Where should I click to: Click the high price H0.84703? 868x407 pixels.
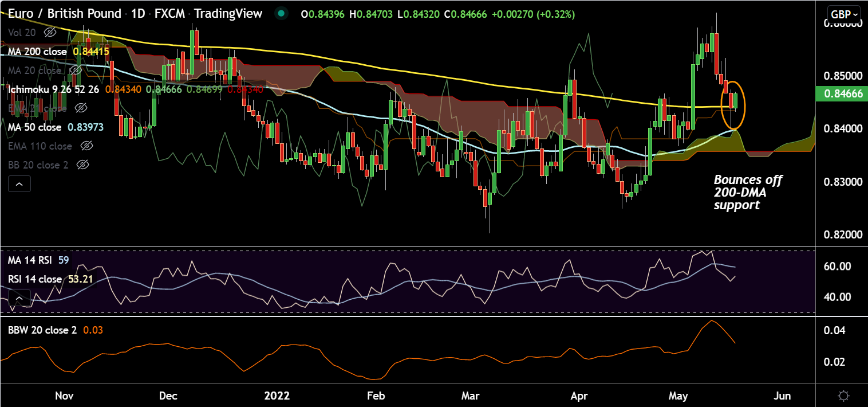click(x=370, y=14)
